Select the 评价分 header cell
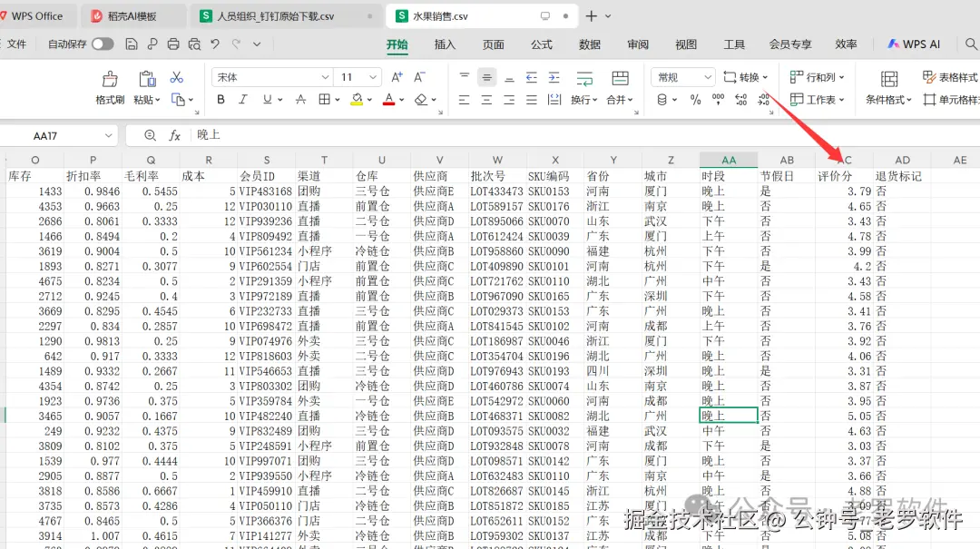The image size is (980, 549). (845, 176)
